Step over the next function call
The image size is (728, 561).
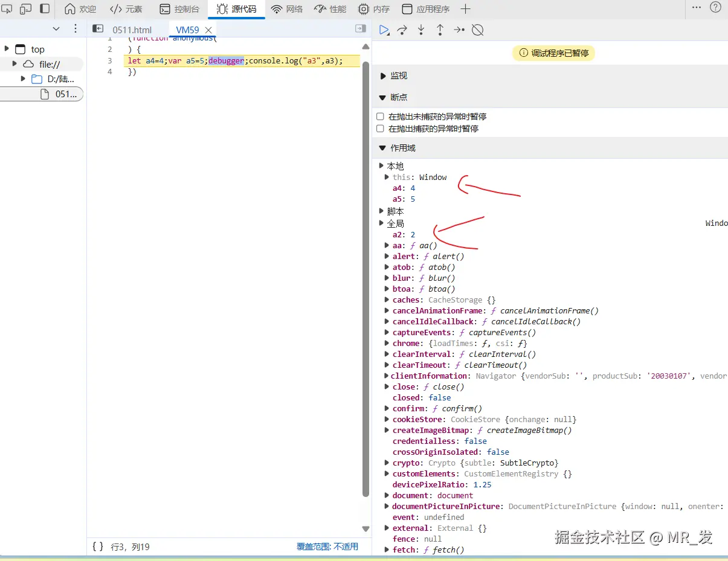(403, 29)
